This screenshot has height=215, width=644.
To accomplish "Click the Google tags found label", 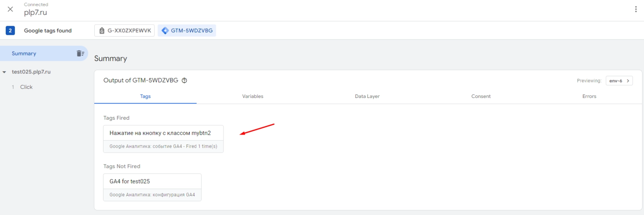I will click(x=48, y=31).
